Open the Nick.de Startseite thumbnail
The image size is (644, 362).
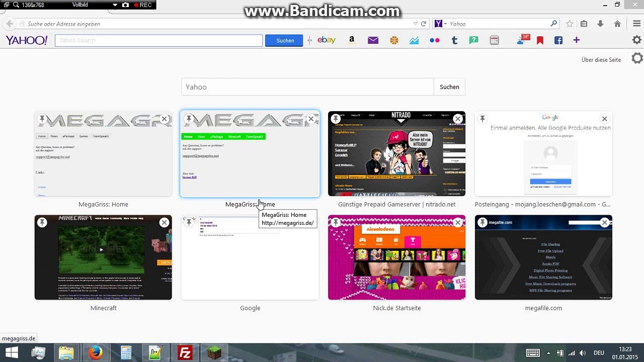click(396, 257)
